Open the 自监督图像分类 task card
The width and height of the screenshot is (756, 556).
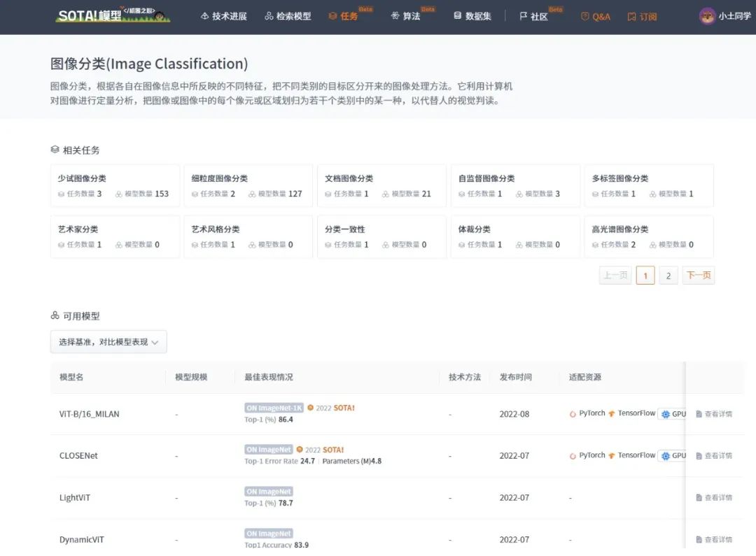(x=515, y=185)
